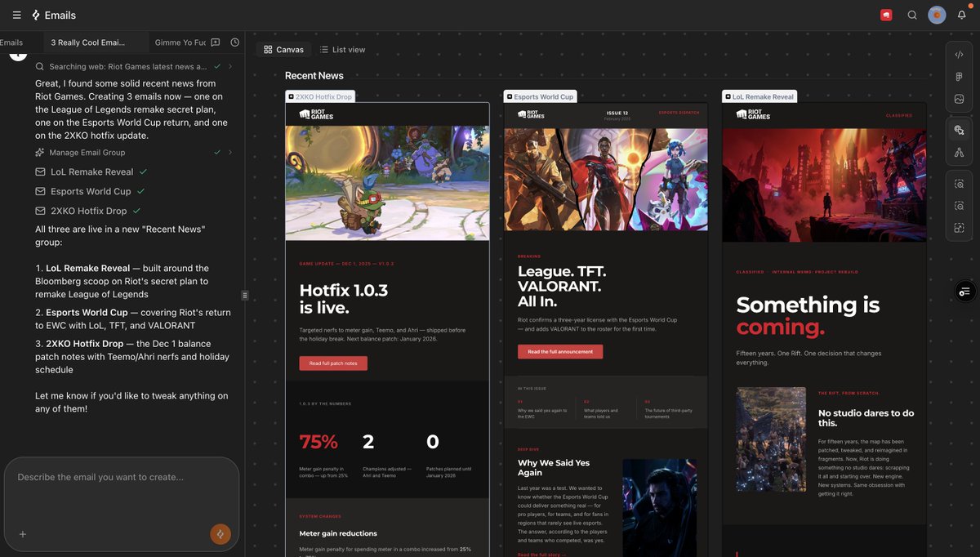The height and width of the screenshot is (557, 980).
Task: Click envelope icon beside 2XKO Hotfix Drop
Action: [x=40, y=211]
